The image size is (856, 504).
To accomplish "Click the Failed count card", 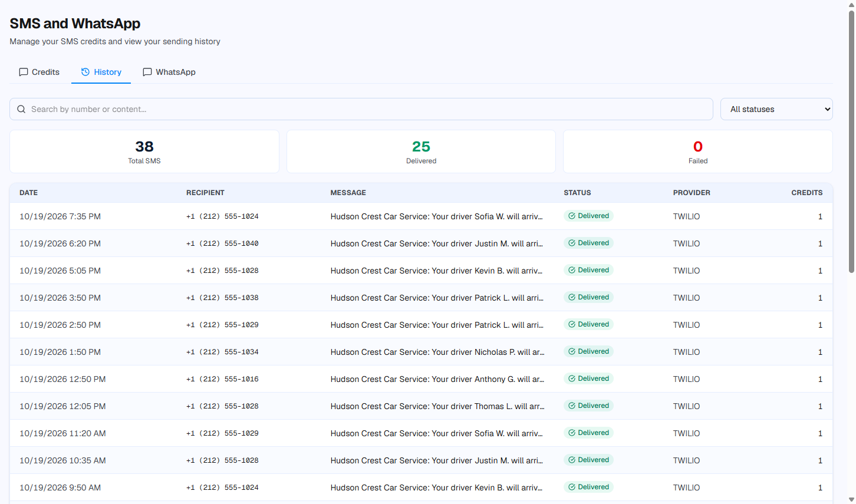I will (x=698, y=151).
